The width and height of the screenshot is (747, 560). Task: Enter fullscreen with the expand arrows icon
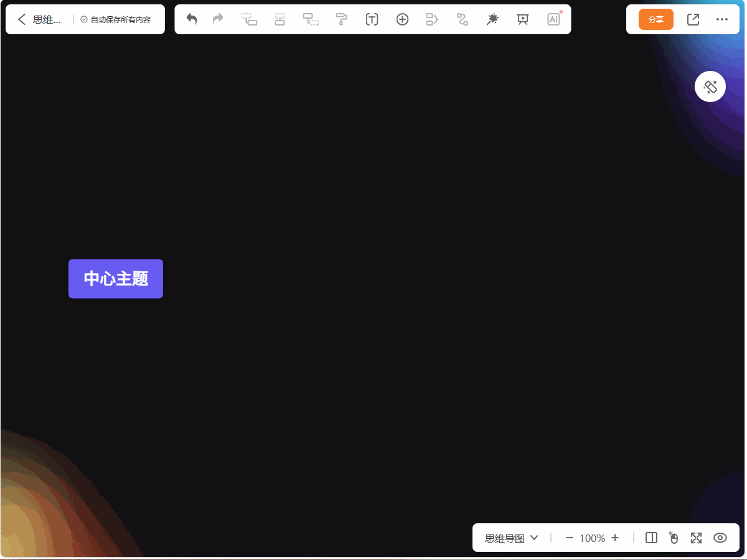[697, 538]
